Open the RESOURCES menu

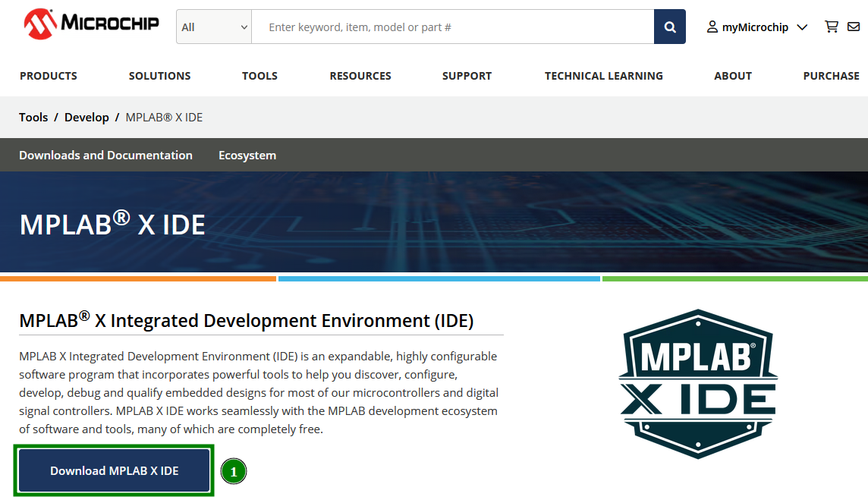[x=360, y=76]
